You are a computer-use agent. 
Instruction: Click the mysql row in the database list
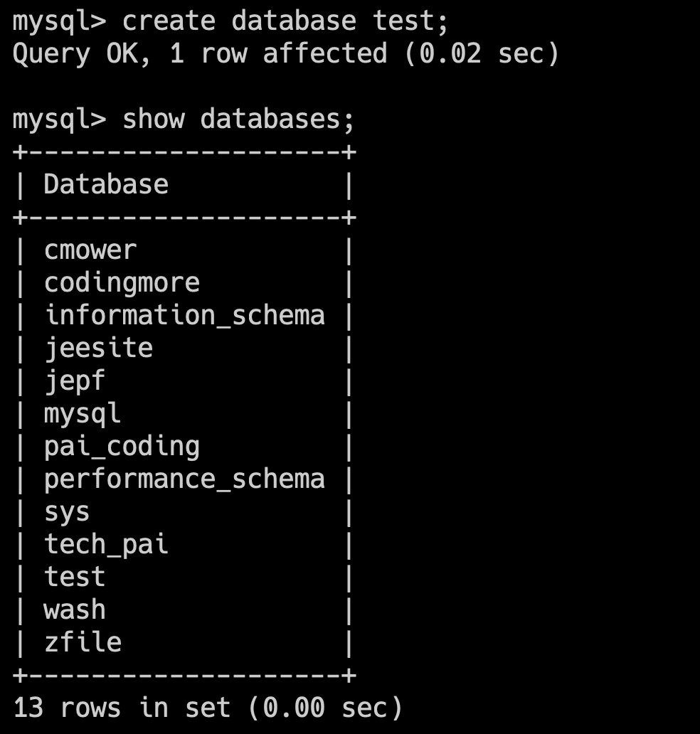click(83, 413)
